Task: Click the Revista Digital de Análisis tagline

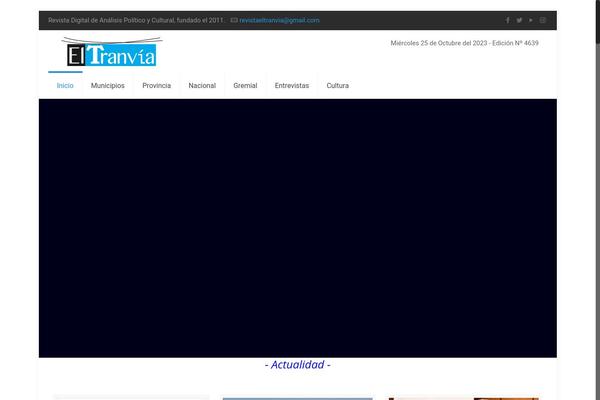Action: coord(135,20)
